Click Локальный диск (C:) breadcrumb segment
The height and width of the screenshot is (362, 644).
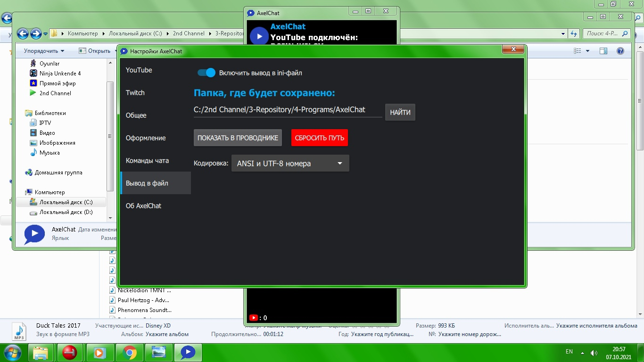coord(135,33)
